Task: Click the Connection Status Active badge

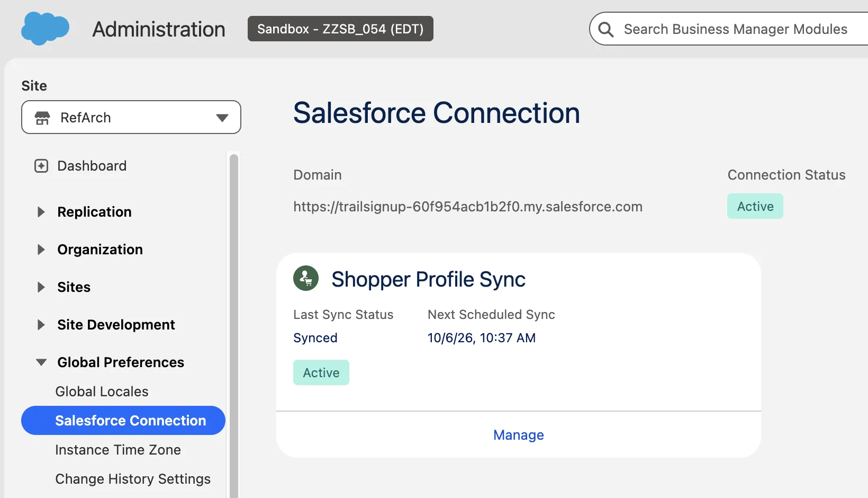Action: pyautogui.click(x=755, y=206)
